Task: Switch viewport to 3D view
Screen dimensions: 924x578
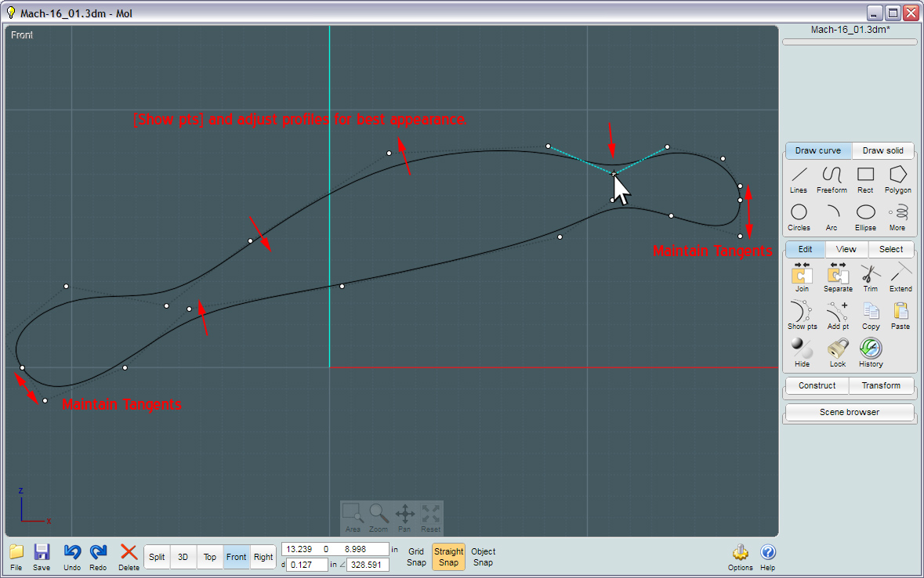Action: pos(183,557)
